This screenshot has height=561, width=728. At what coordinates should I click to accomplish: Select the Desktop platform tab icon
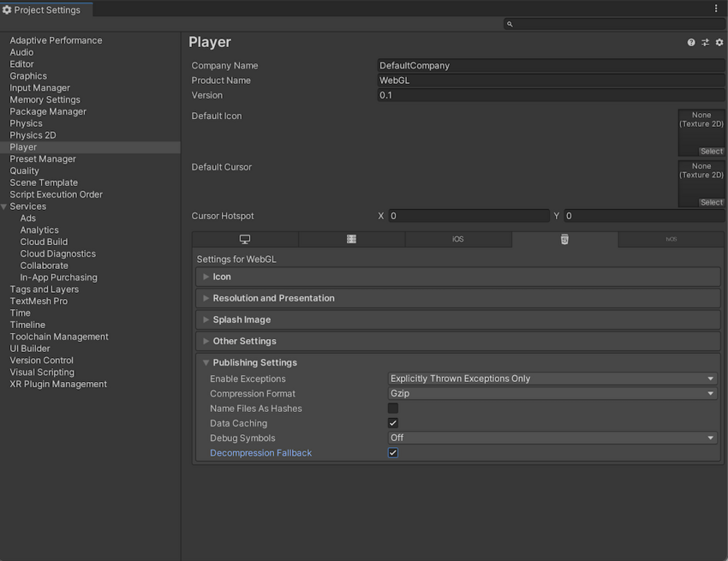click(x=244, y=239)
